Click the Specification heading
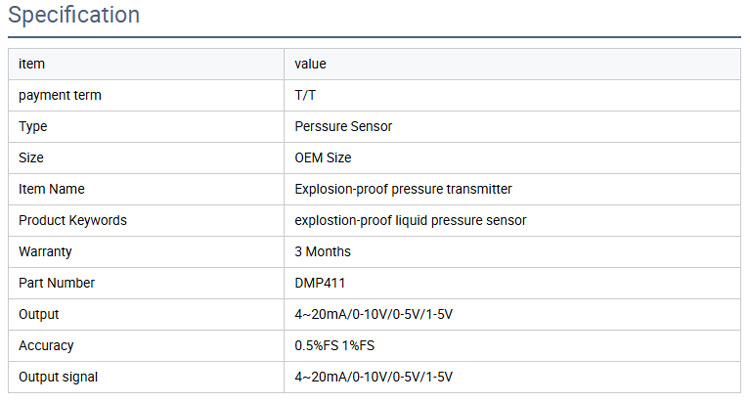 click(74, 16)
